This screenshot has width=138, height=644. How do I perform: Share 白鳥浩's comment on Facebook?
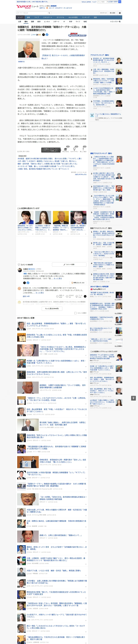coord(28,283)
